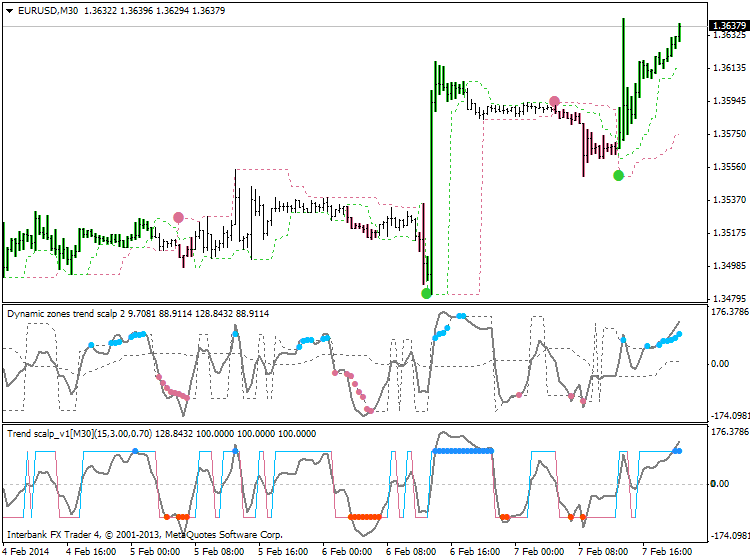The height and width of the screenshot is (560, 750).
Task: Click the 1.36135 price scale label
Action: click(x=729, y=68)
